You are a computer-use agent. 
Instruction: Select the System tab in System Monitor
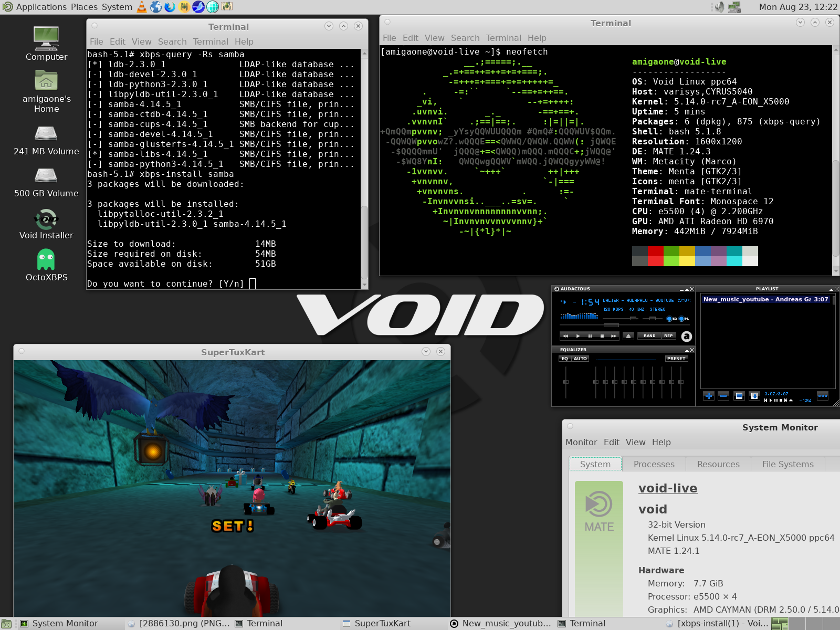(x=595, y=464)
